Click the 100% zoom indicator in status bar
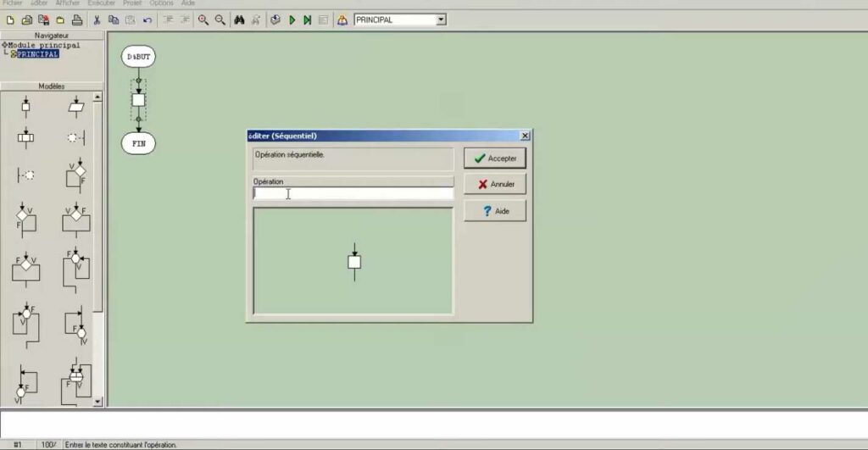The width and height of the screenshot is (868, 450). tap(48, 444)
